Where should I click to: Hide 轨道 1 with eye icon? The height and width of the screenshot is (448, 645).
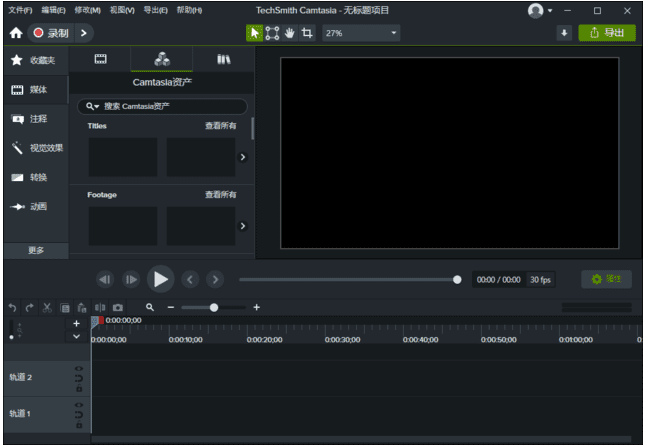79,404
